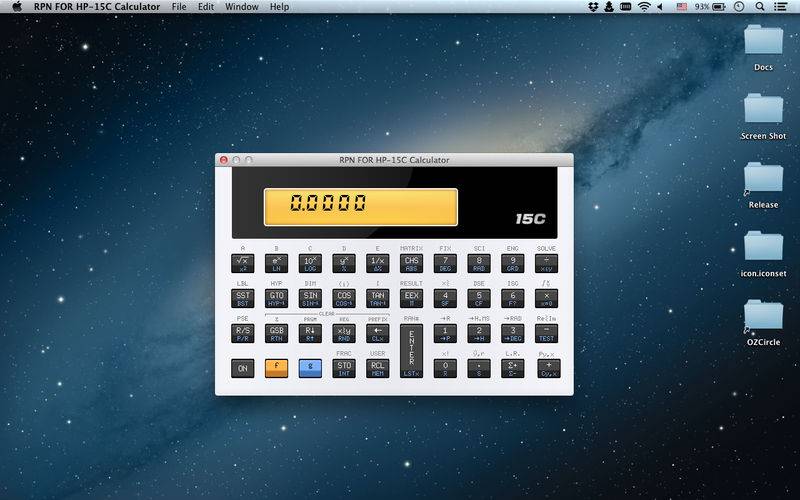Open Notification Center list icon
This screenshot has width=800, height=500.
[x=780, y=7]
